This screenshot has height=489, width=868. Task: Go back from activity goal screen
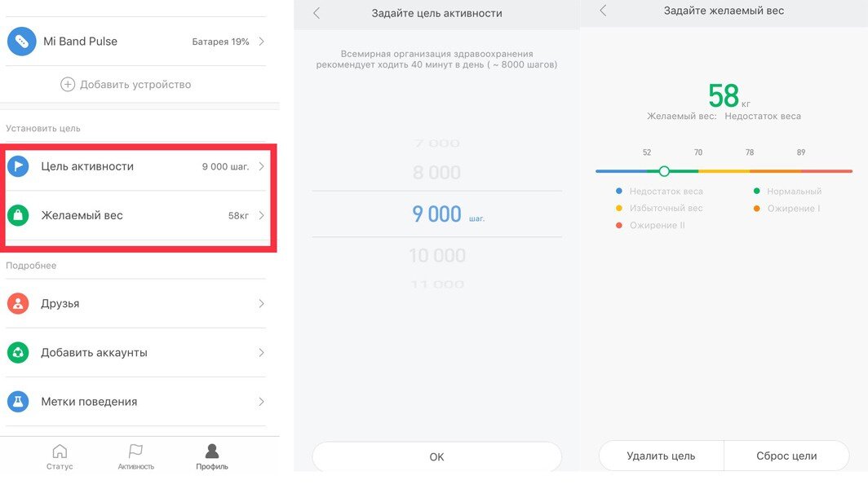point(317,13)
